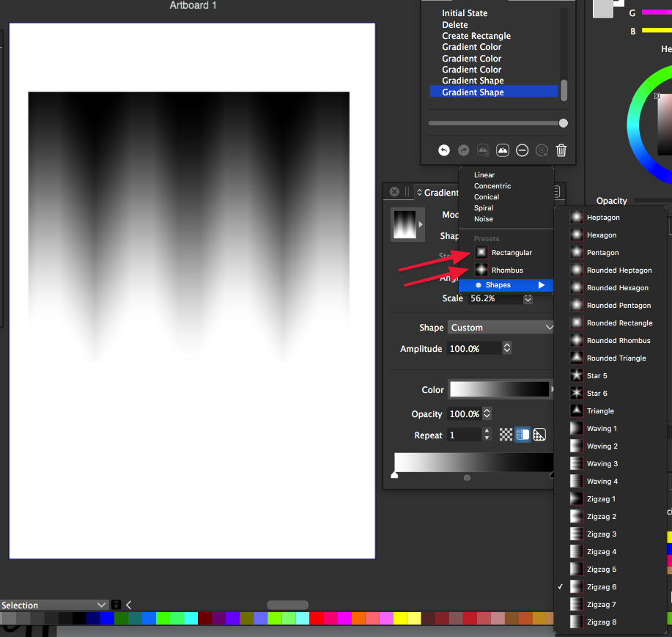
Task: Expand the Shapes submenu entry
Action: tap(506, 285)
